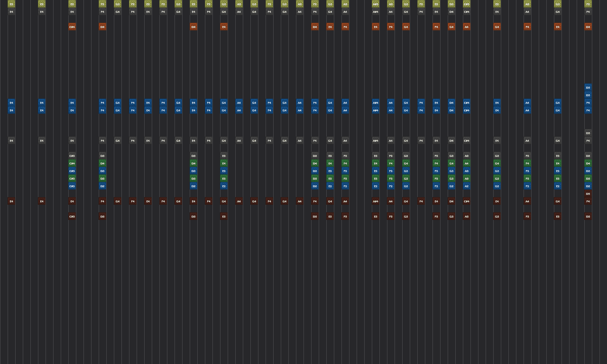Click the green A4 note block
607x364 pixels.
click(x=467, y=163)
